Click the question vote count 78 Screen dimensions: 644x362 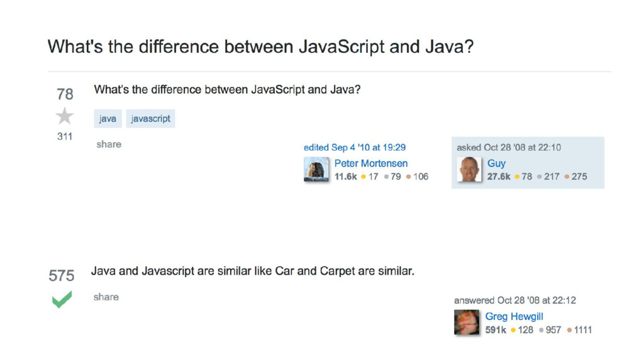(65, 94)
